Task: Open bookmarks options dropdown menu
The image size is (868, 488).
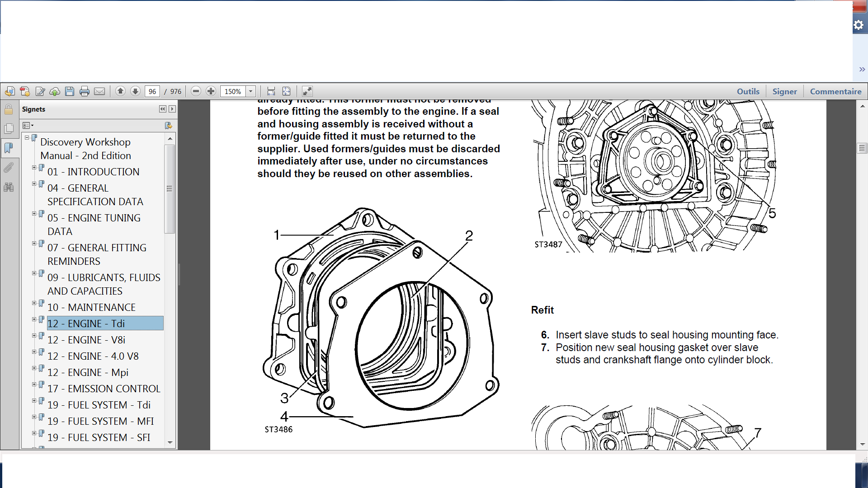Action: tap(28, 125)
